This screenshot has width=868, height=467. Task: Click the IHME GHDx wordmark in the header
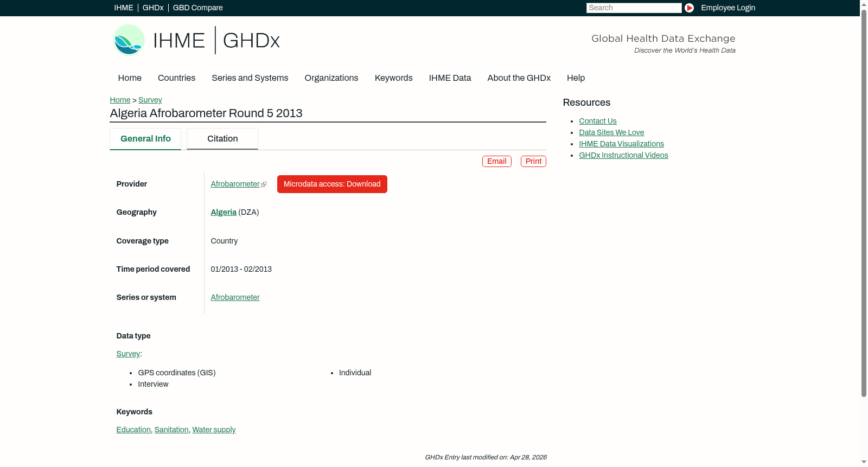click(x=216, y=40)
